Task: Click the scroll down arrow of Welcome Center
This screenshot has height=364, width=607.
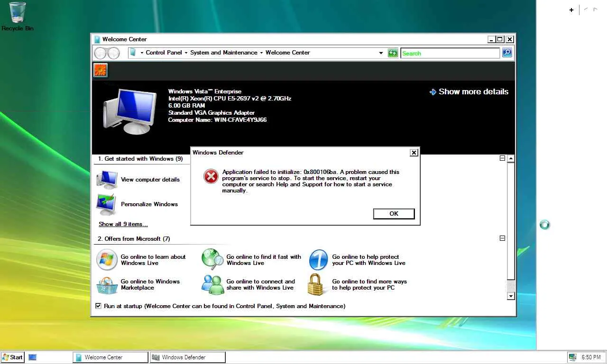Action: (x=511, y=296)
